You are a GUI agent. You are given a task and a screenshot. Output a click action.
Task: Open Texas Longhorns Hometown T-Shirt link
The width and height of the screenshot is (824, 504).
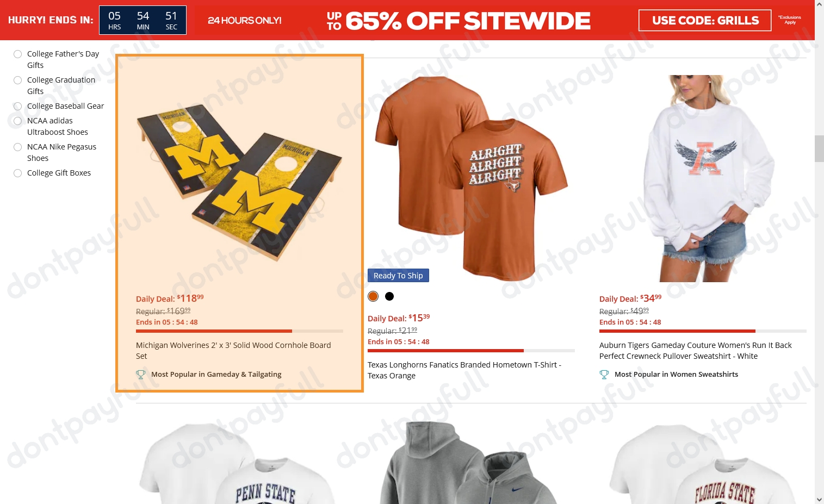[464, 370]
